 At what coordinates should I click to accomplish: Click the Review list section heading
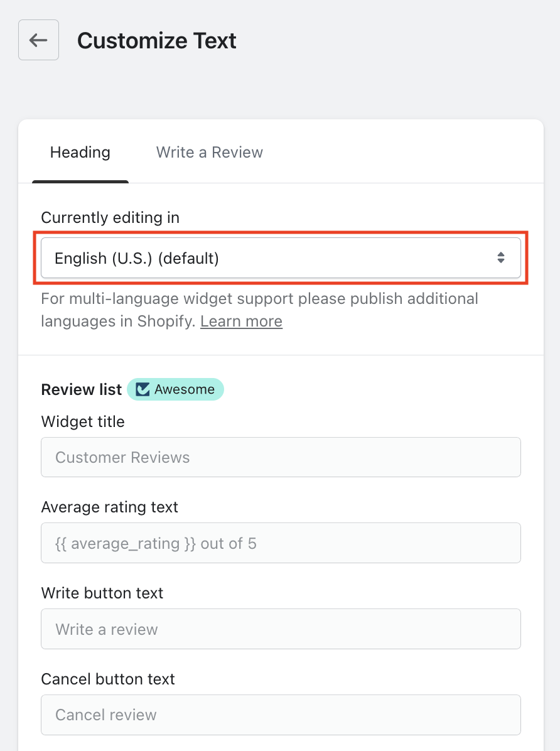[81, 389]
